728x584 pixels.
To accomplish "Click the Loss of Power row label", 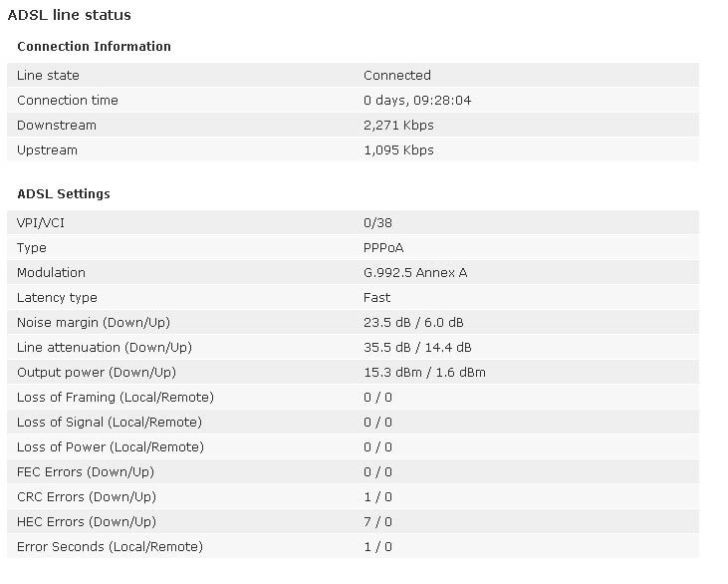I will tap(111, 447).
